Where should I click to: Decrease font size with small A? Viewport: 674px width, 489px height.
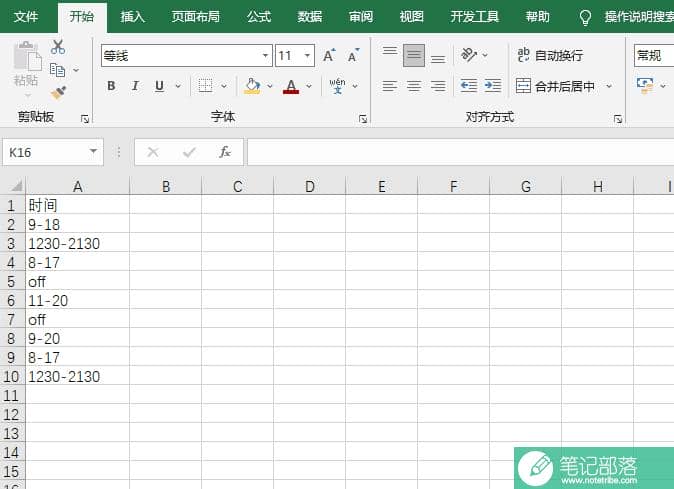tap(353, 55)
